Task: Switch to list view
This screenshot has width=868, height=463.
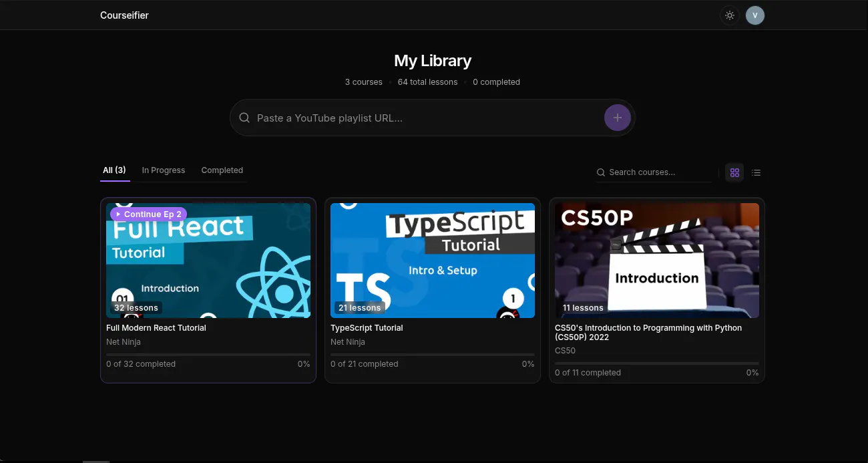Action: click(x=756, y=172)
